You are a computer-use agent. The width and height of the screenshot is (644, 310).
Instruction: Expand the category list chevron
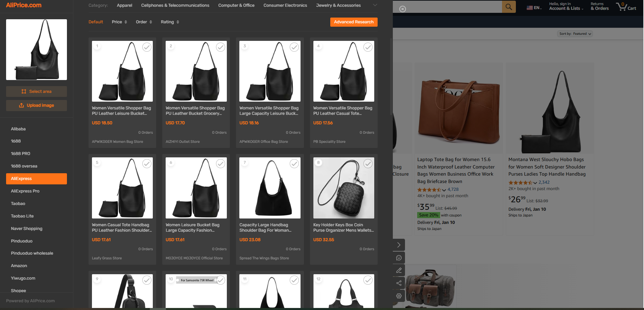(x=375, y=5)
